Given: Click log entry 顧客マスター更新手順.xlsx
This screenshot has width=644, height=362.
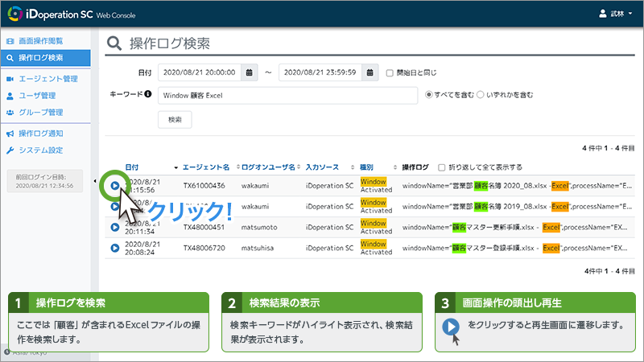Looking at the screenshot, I should 514,228.
